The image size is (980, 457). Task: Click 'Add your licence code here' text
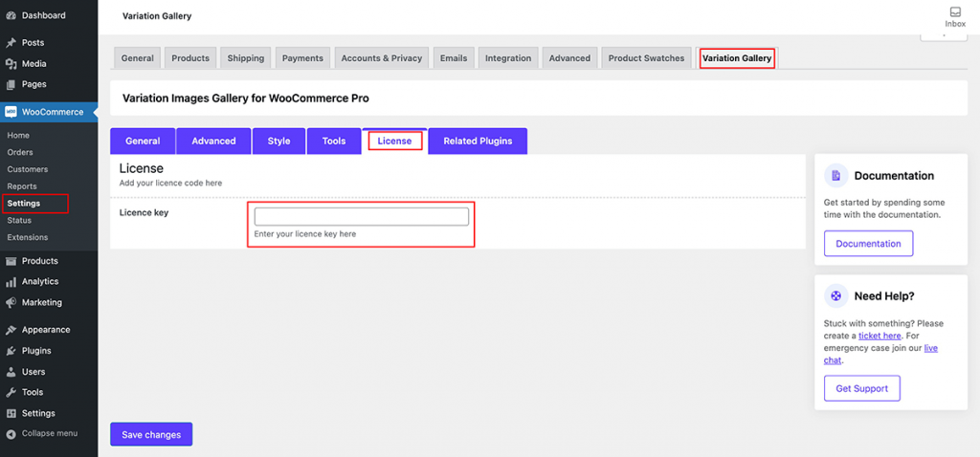point(170,184)
